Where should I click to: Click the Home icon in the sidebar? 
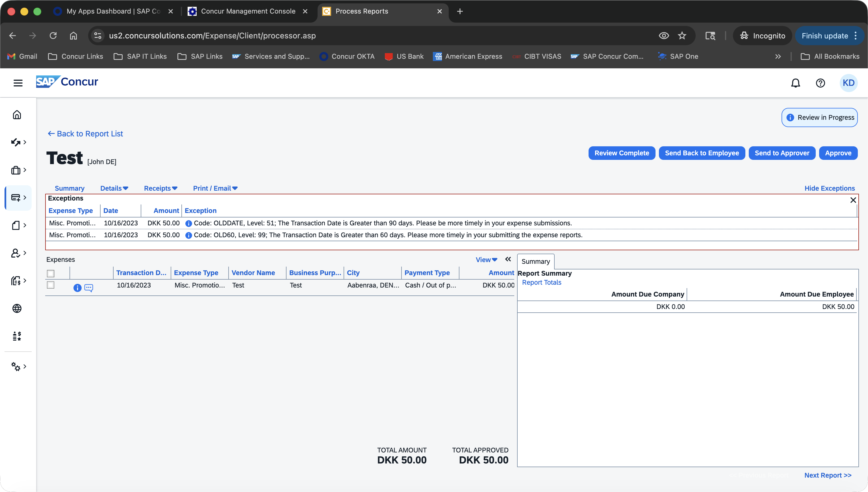[17, 115]
